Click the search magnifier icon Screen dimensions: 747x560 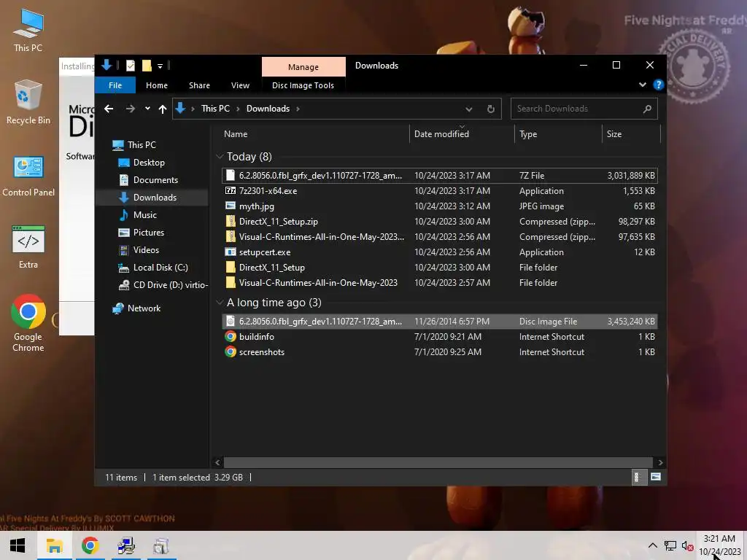tap(647, 109)
